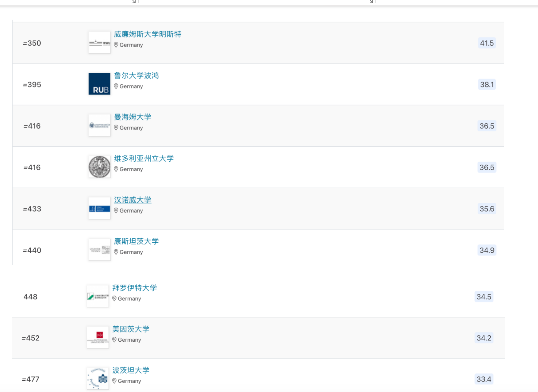Image resolution: width=538 pixels, height=392 pixels.
Task: Click Germany label under 汉诺威大学
Action: tap(131, 211)
